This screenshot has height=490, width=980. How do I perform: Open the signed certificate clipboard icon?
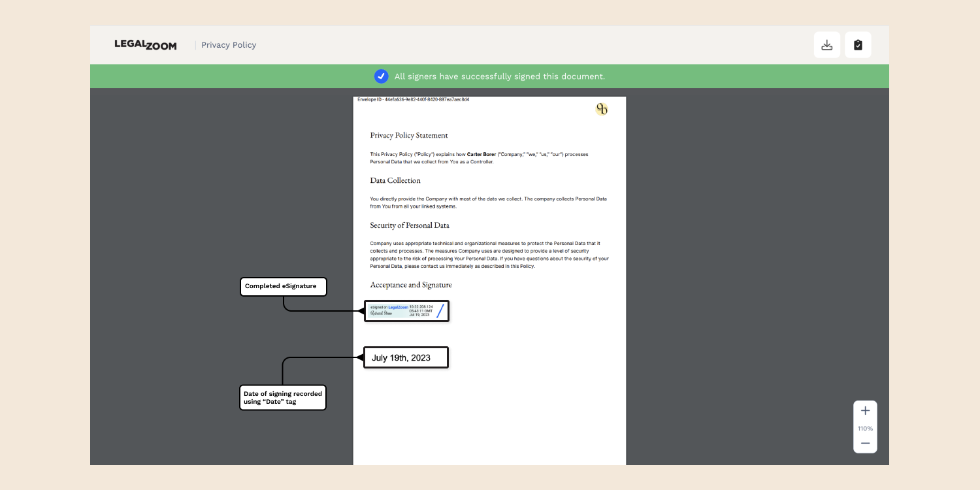(858, 44)
